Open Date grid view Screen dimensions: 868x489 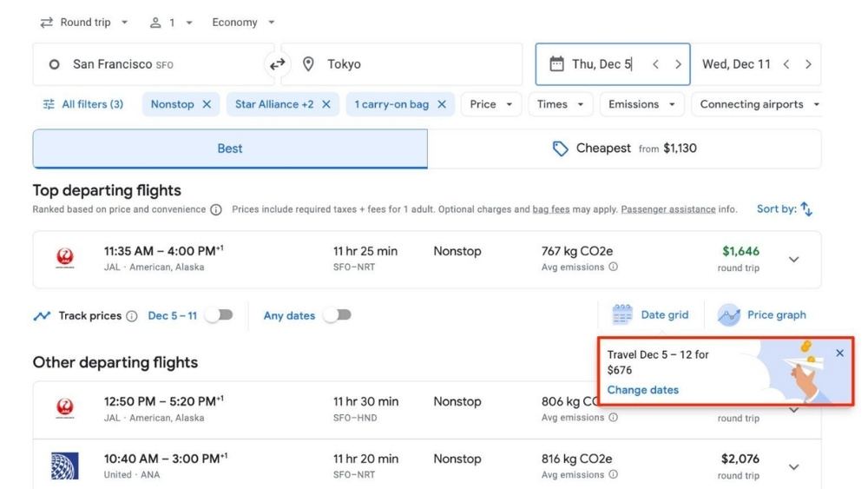point(650,315)
